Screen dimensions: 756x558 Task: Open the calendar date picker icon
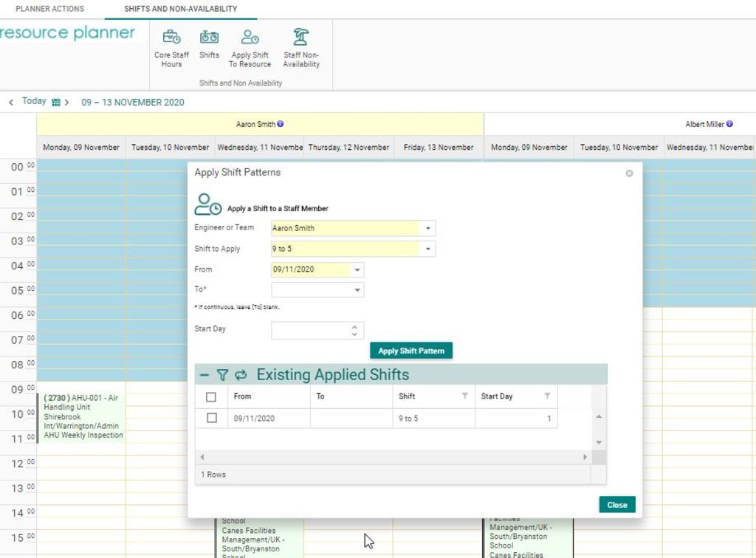click(56, 102)
